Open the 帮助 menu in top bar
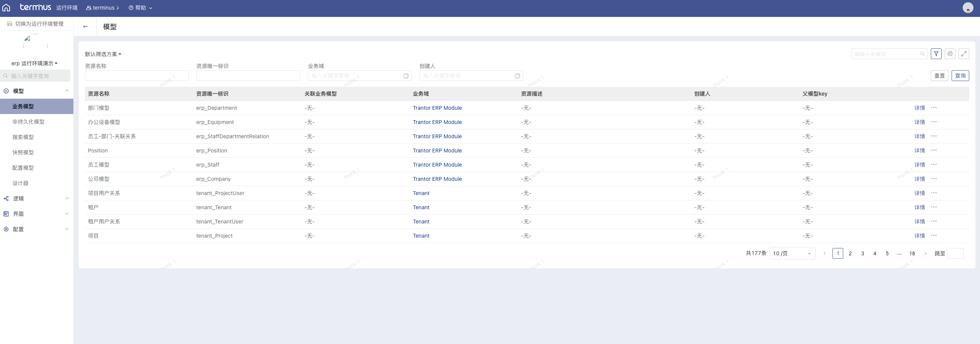This screenshot has height=344, width=980. click(x=141, y=8)
